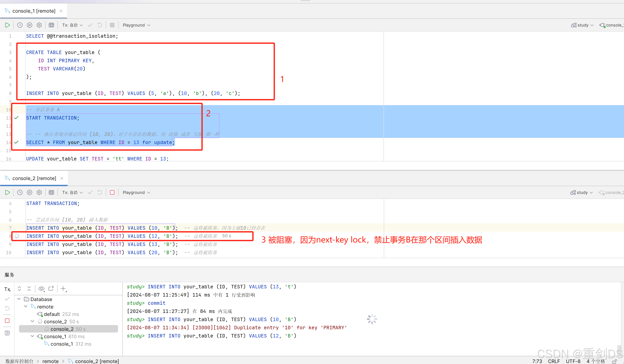
Task: Open settings gear in console_1 toolbar
Action: (x=39, y=25)
